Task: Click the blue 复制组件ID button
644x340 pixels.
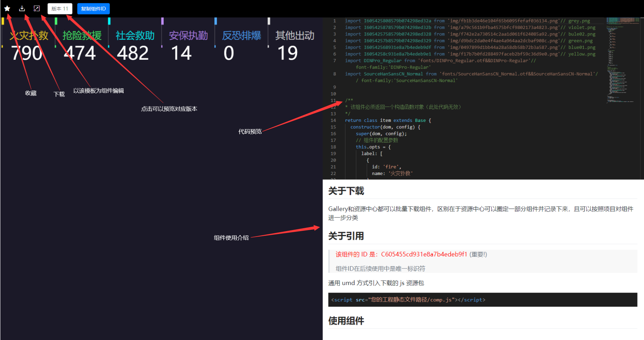Action: (x=93, y=8)
